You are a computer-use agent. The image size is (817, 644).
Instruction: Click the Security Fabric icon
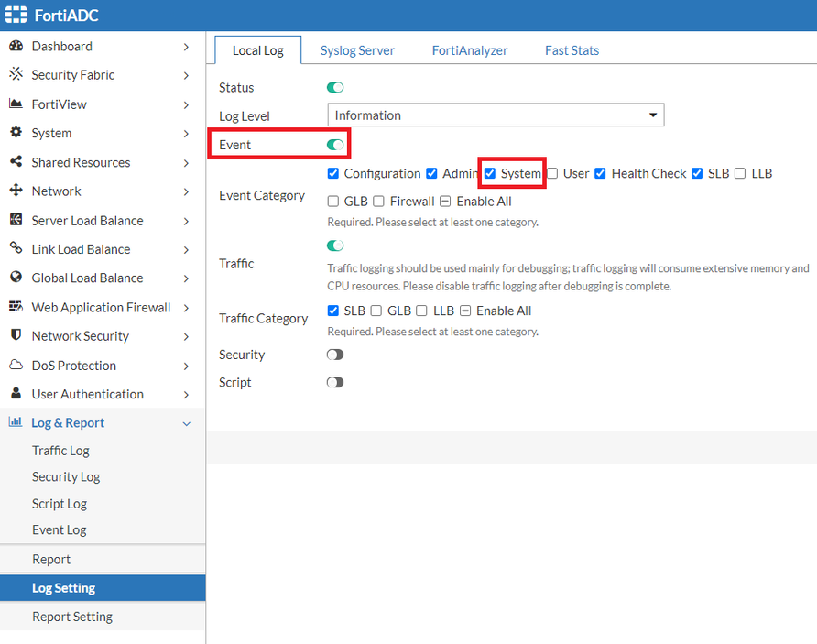click(16, 74)
